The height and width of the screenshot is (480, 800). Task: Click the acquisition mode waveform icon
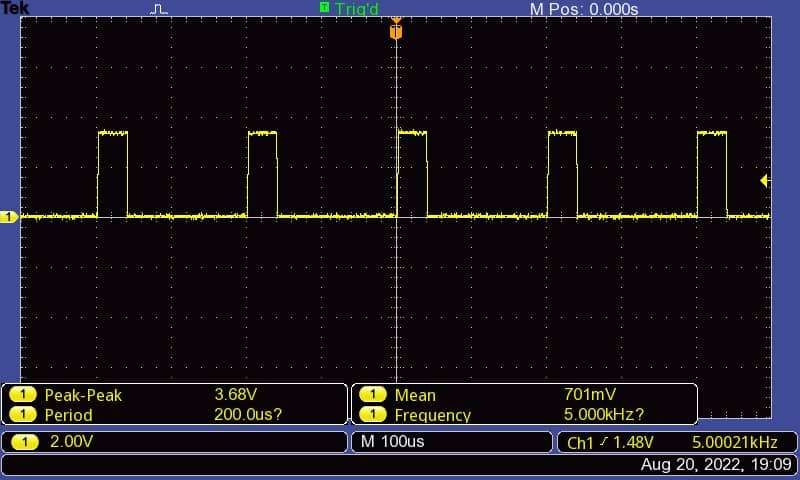click(160, 9)
